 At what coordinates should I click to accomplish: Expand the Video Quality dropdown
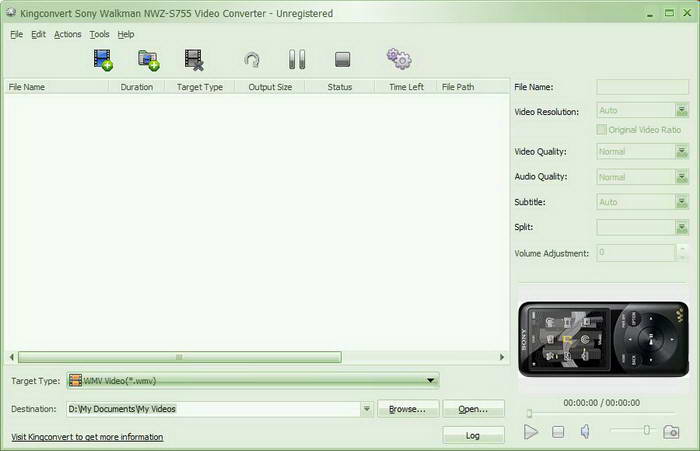pos(682,152)
